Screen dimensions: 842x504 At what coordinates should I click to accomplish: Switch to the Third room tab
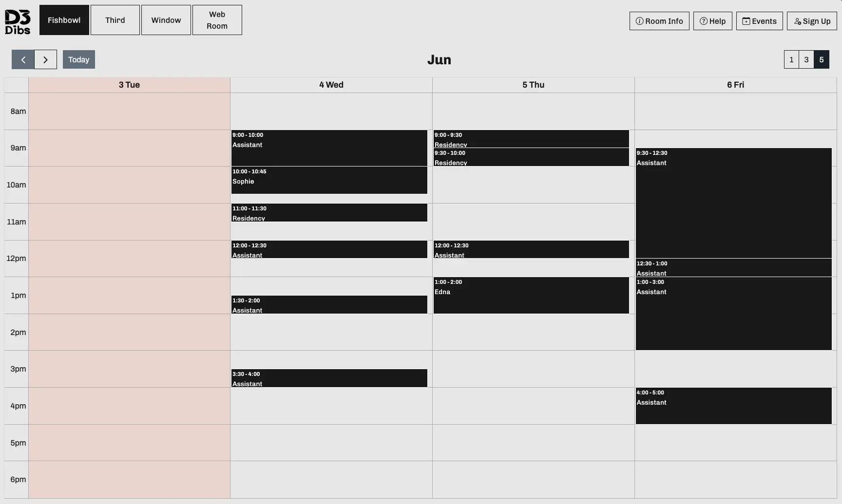coord(115,20)
